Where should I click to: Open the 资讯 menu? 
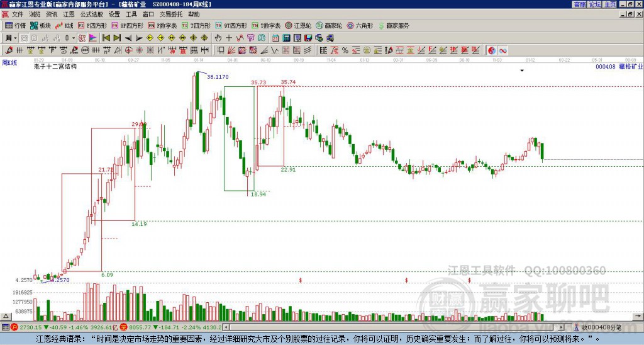point(52,14)
